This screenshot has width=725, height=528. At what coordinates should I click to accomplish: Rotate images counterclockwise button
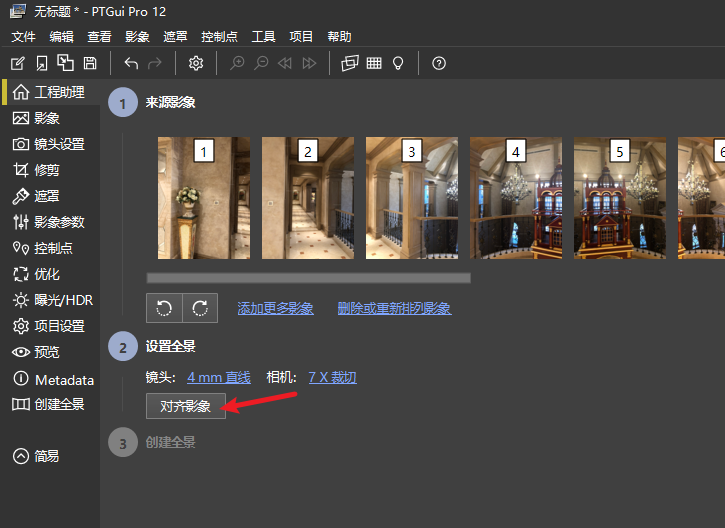tap(164, 308)
